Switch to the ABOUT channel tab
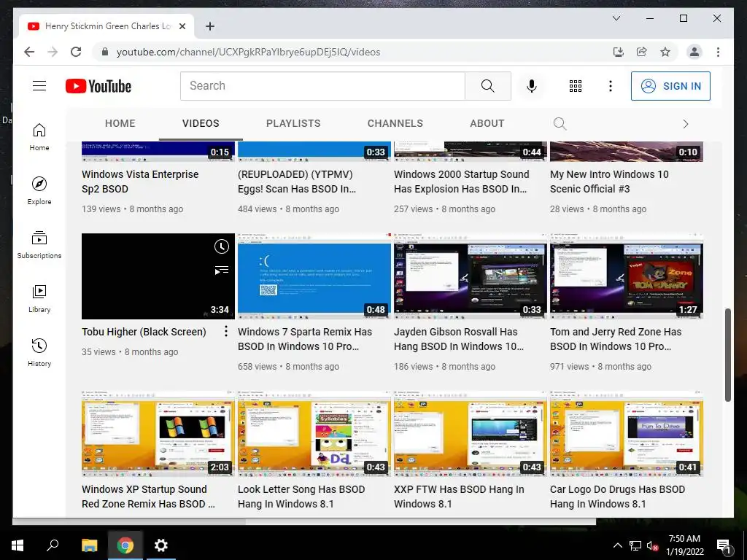Viewport: 747px width, 560px height. point(487,123)
